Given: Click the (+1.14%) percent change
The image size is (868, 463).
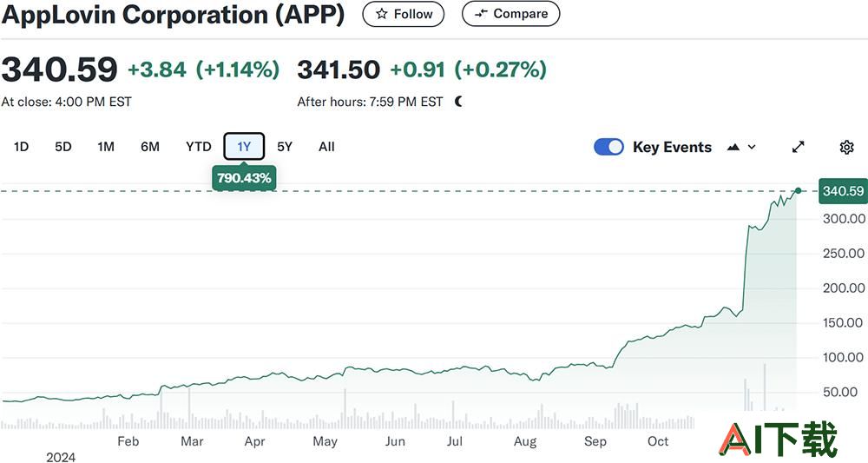Looking at the screenshot, I should coord(238,69).
